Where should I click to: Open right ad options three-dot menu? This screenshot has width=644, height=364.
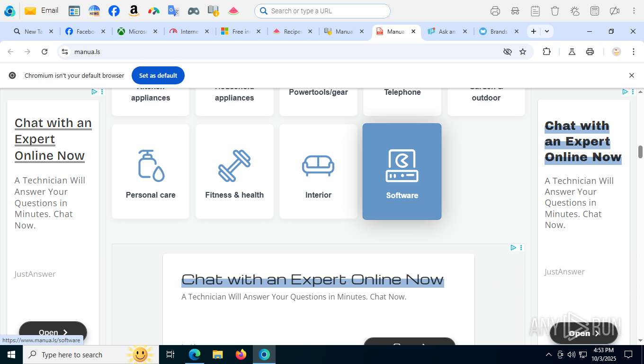coord(633,92)
